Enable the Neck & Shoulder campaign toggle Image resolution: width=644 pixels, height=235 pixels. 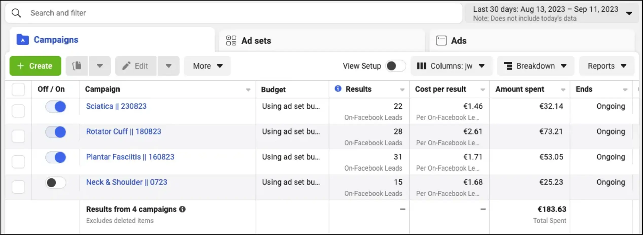(56, 183)
